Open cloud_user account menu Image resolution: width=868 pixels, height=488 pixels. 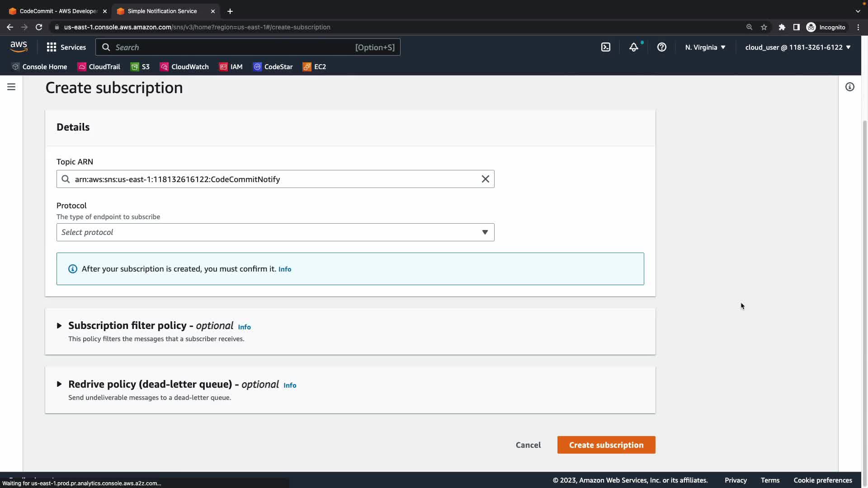tap(797, 47)
